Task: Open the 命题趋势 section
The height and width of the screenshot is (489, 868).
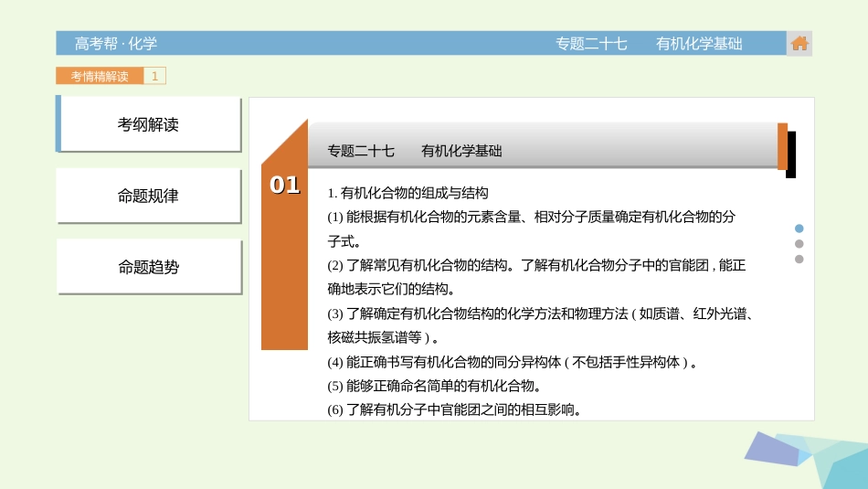Action: 148,267
